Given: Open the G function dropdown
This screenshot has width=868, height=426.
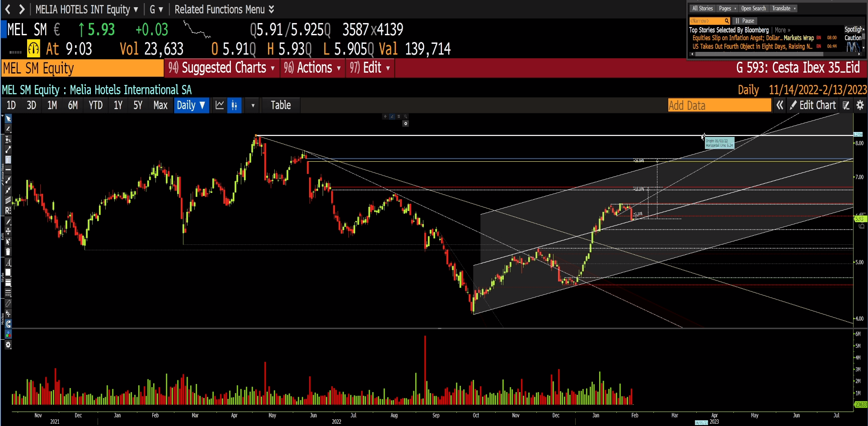Looking at the screenshot, I should [x=156, y=9].
